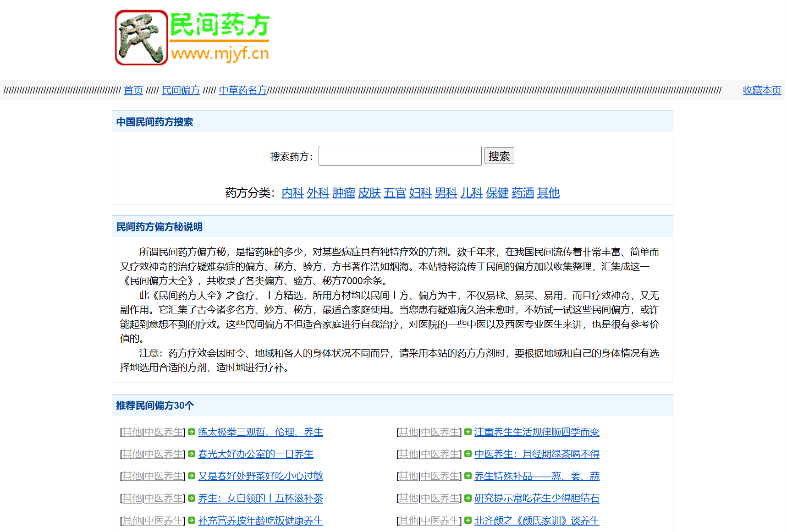The height and width of the screenshot is (532, 787).
Task: Click 收藏本页 to bookmark the page
Action: [761, 90]
